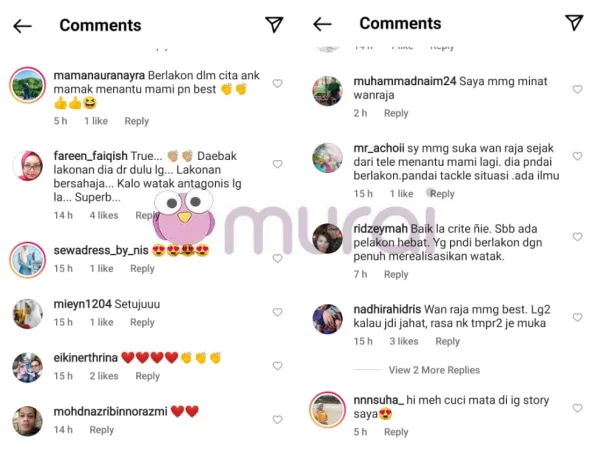Heart the comment by eikinerthrina
Viewport: 600px width, 450px height.
(277, 366)
